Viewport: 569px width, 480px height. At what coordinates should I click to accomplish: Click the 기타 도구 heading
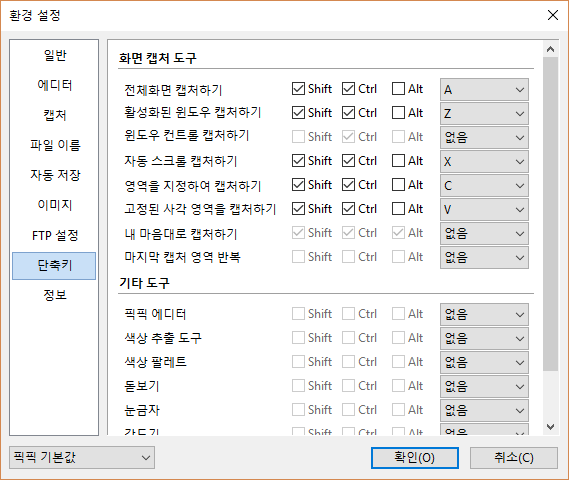coord(144,283)
